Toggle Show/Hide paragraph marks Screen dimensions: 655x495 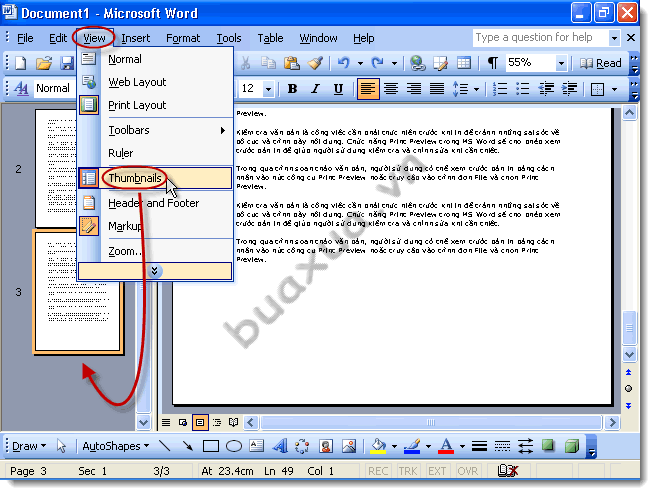(493, 63)
